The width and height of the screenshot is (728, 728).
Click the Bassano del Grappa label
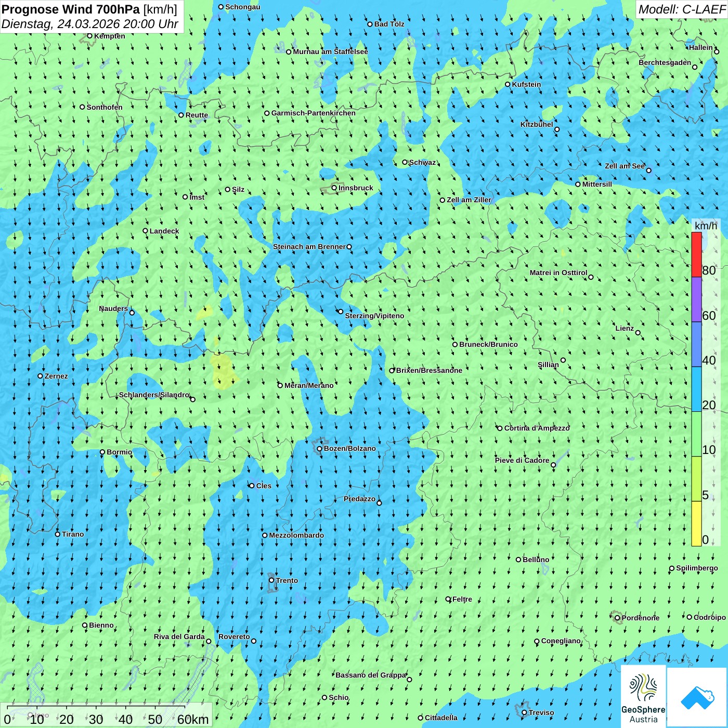click(x=371, y=675)
